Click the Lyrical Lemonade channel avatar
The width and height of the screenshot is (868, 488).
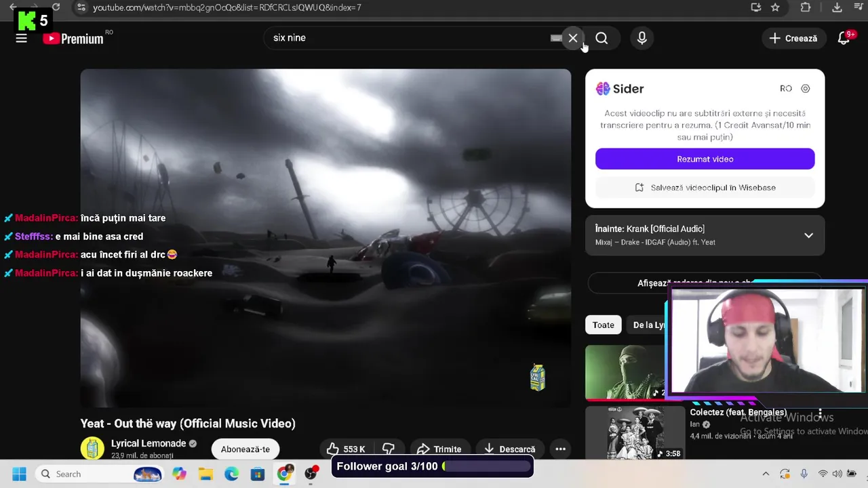coord(92,448)
